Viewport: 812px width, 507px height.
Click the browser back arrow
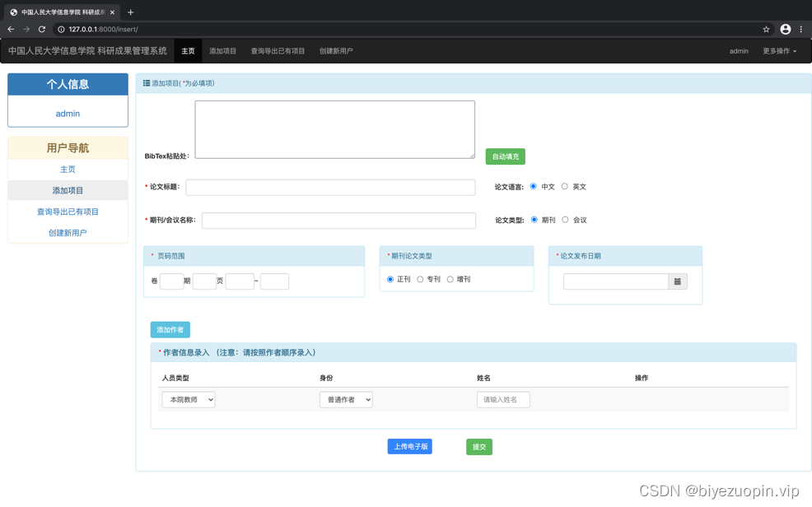coord(12,28)
